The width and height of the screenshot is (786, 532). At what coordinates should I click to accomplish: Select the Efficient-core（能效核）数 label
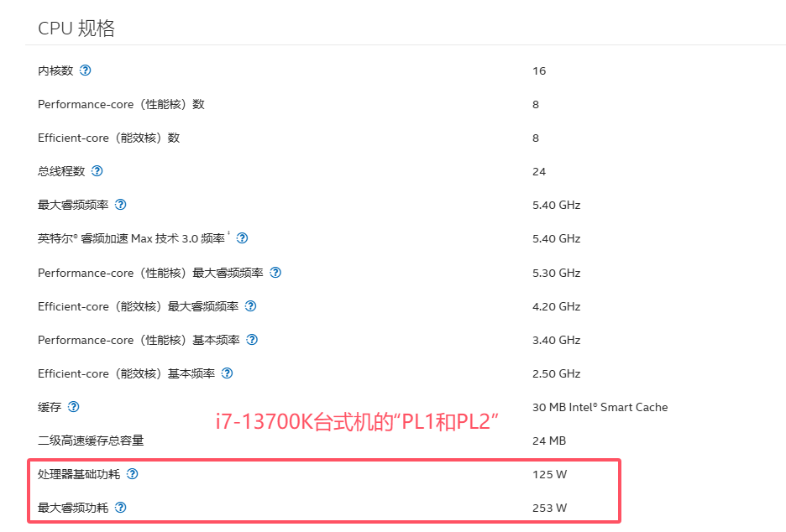click(108, 138)
